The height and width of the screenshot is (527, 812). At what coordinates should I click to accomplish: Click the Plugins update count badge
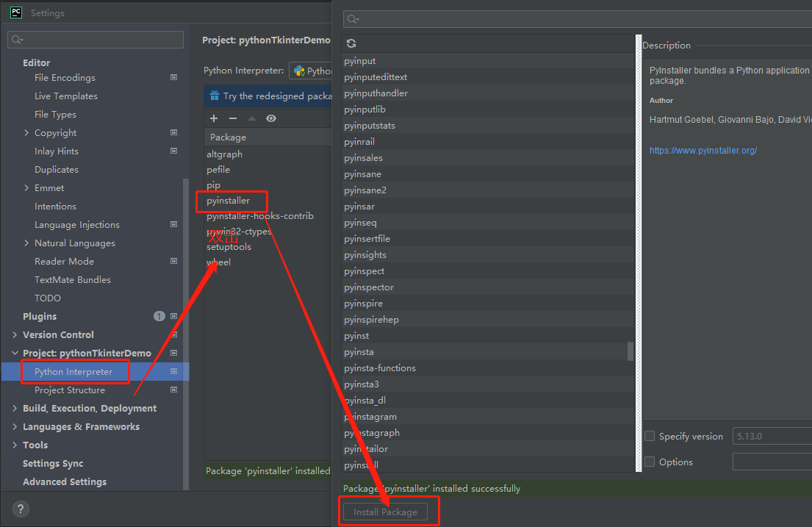click(159, 316)
